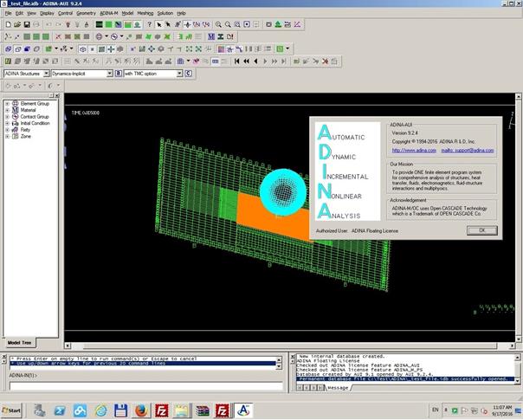The height and width of the screenshot is (420, 523).
Task: Open the http://www.adina.com link
Action: coord(414,151)
